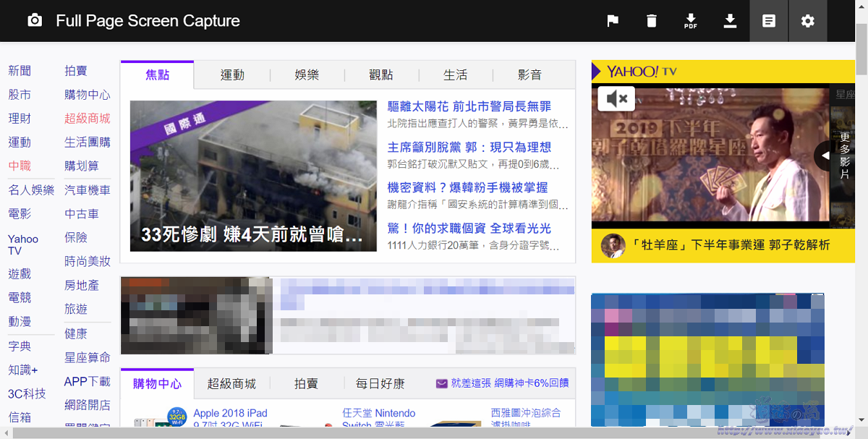Download capture as image

click(x=730, y=21)
